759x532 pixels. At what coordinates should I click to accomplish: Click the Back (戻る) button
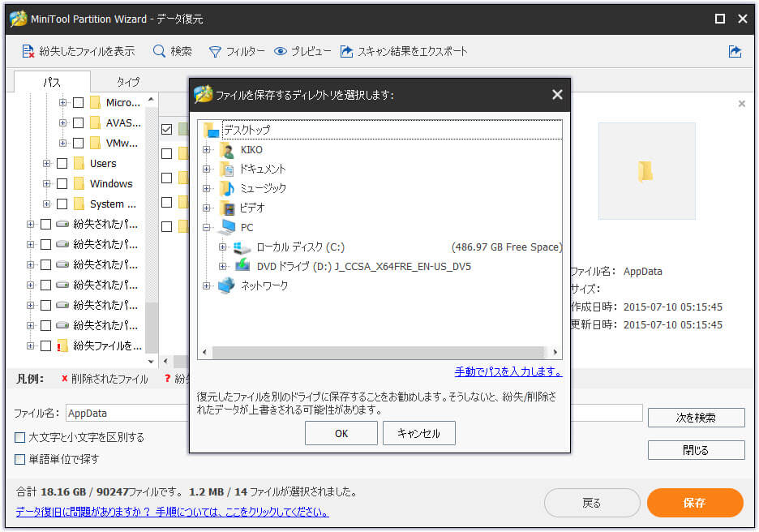[x=591, y=503]
